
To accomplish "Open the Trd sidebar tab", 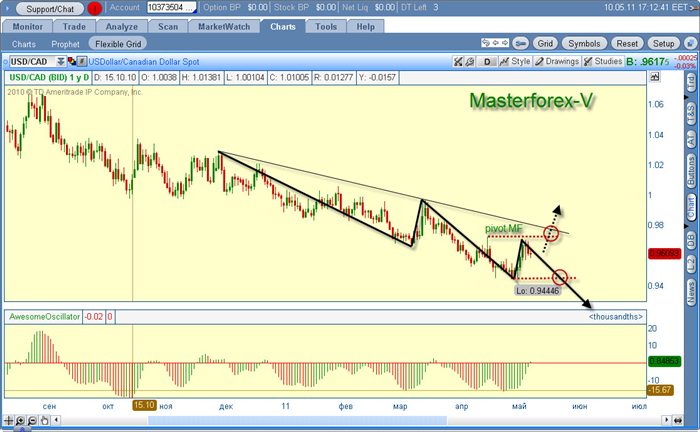I will click(x=691, y=83).
